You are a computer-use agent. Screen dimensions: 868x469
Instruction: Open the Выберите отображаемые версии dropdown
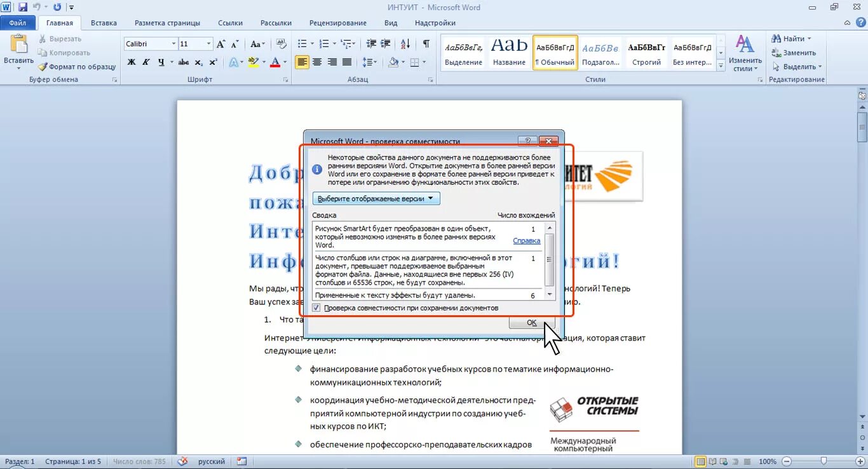(x=376, y=199)
